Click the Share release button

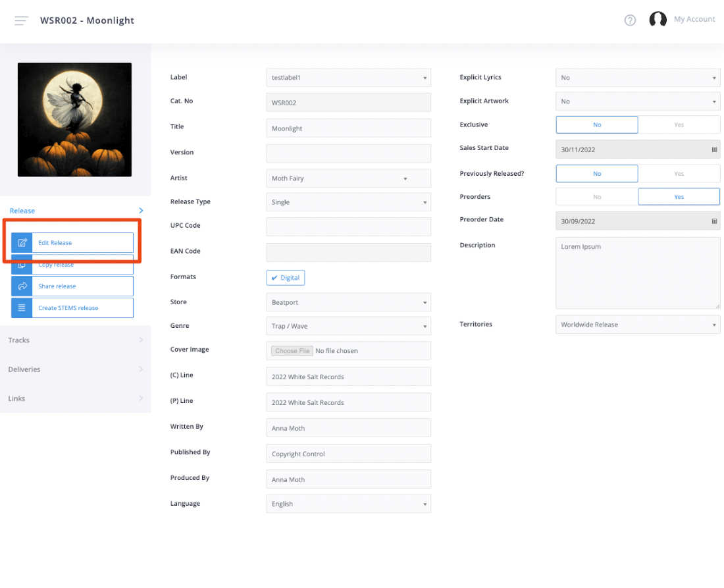pyautogui.click(x=72, y=286)
